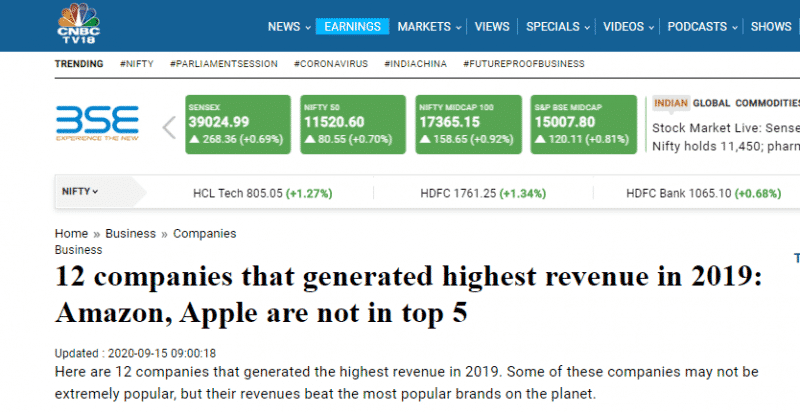Open the #NIFTY trending tag
This screenshot has height=412, width=800.
click(137, 64)
